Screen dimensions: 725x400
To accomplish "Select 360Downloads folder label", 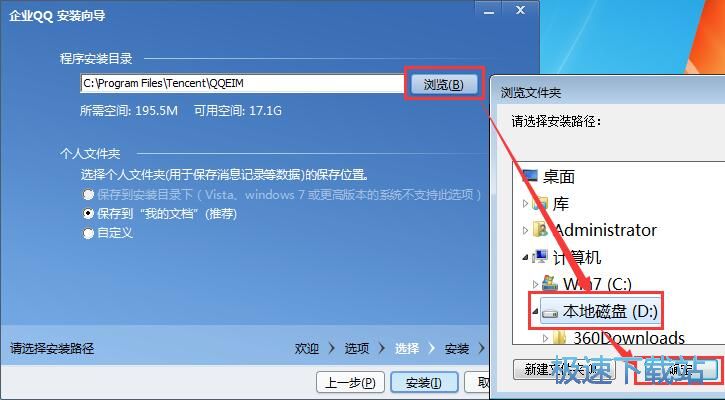I will pyautogui.click(x=629, y=338).
